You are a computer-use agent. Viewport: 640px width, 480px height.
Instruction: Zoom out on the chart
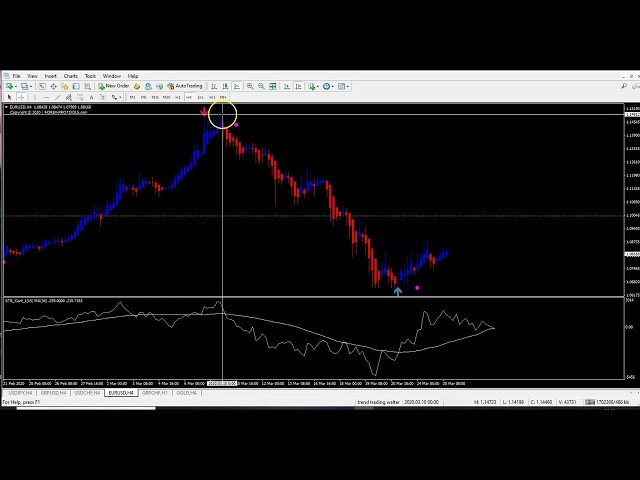(261, 86)
